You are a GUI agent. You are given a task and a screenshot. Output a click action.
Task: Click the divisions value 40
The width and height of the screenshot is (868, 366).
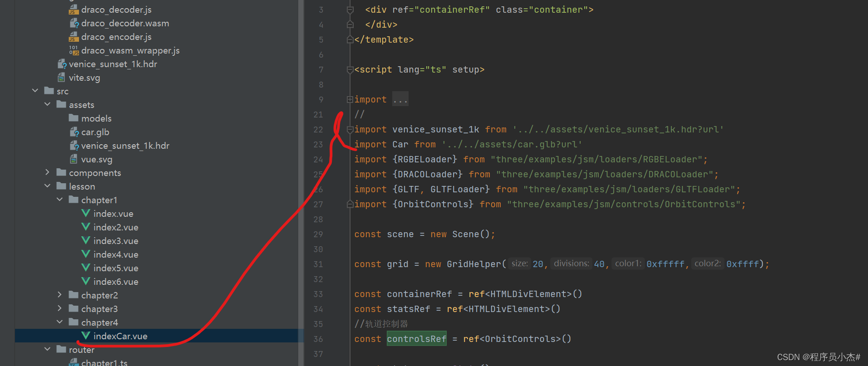599,264
